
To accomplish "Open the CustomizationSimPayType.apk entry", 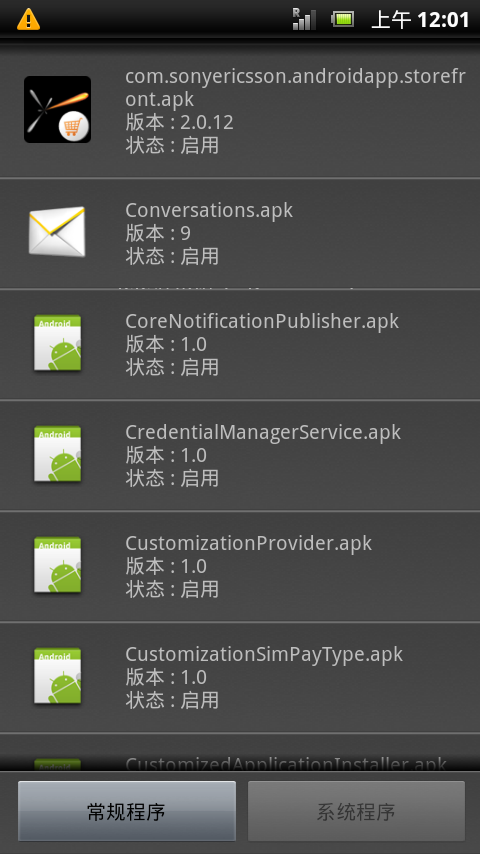I will pos(240,678).
